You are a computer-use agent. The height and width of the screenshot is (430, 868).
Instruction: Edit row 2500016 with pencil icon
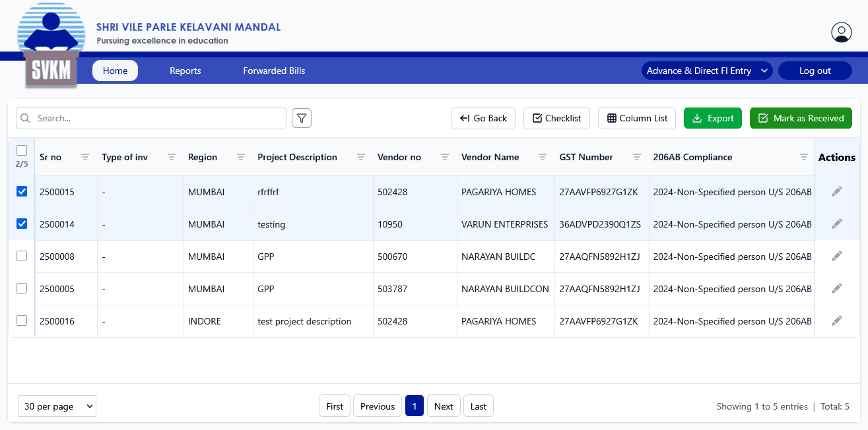coord(837,321)
